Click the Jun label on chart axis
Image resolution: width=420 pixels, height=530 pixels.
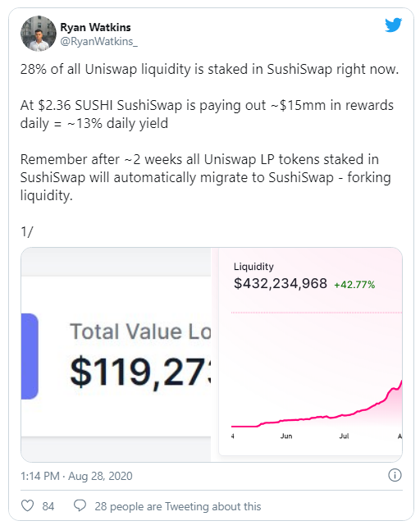click(x=286, y=436)
